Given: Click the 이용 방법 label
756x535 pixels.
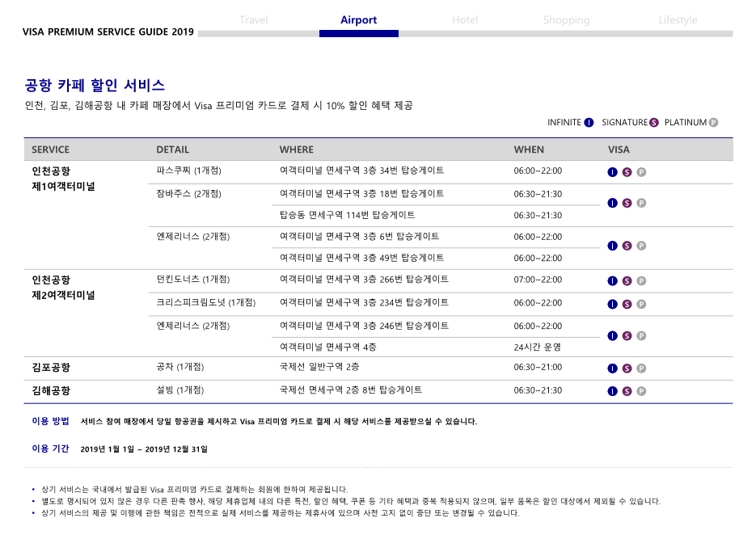Looking at the screenshot, I should point(50,421).
